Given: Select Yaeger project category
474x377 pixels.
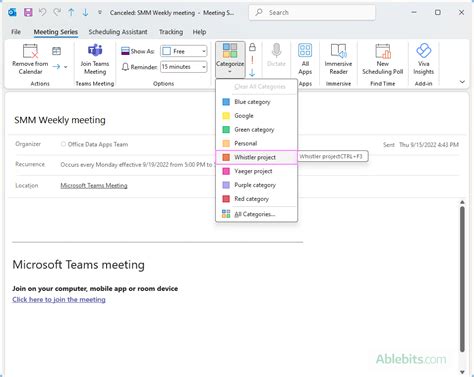Looking at the screenshot, I should (256, 171).
